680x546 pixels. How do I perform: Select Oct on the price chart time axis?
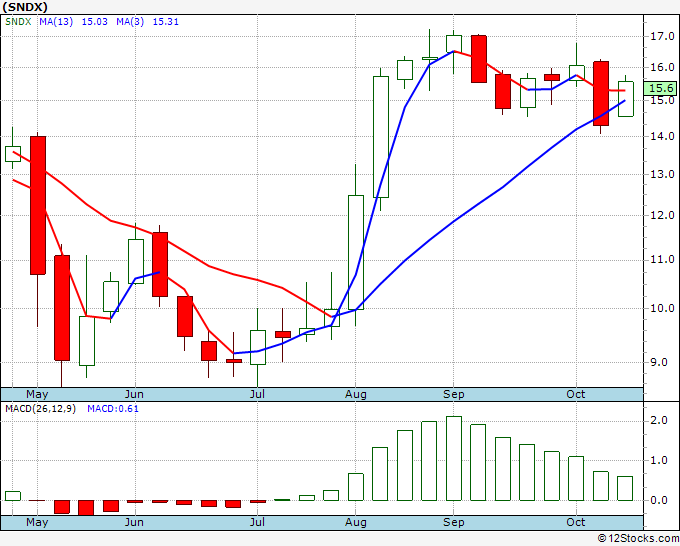(x=576, y=394)
